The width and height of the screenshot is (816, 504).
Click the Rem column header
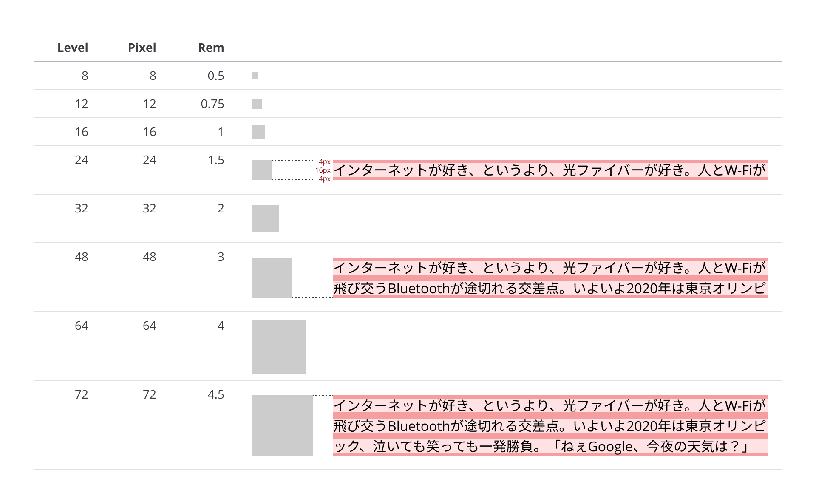coord(211,48)
